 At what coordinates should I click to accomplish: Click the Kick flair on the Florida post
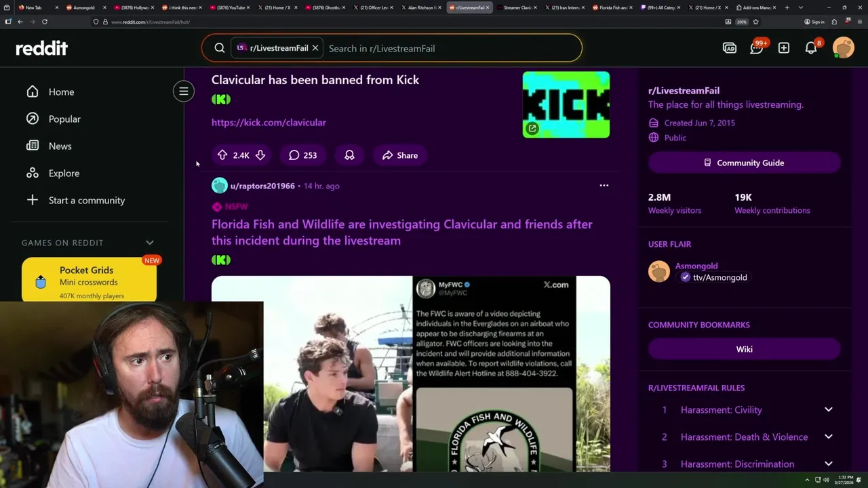221,260
